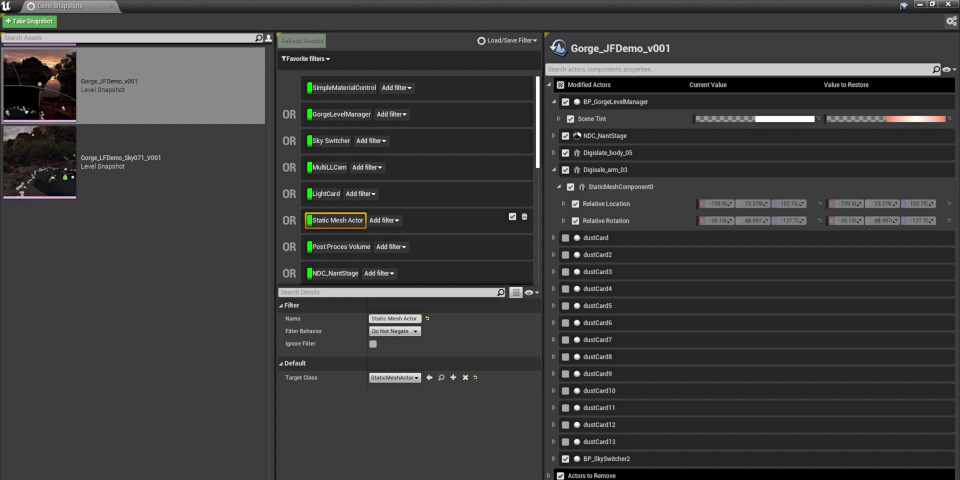960x480 pixels.
Task: Click search icon in the Search Assets bar
Action: [x=259, y=38]
